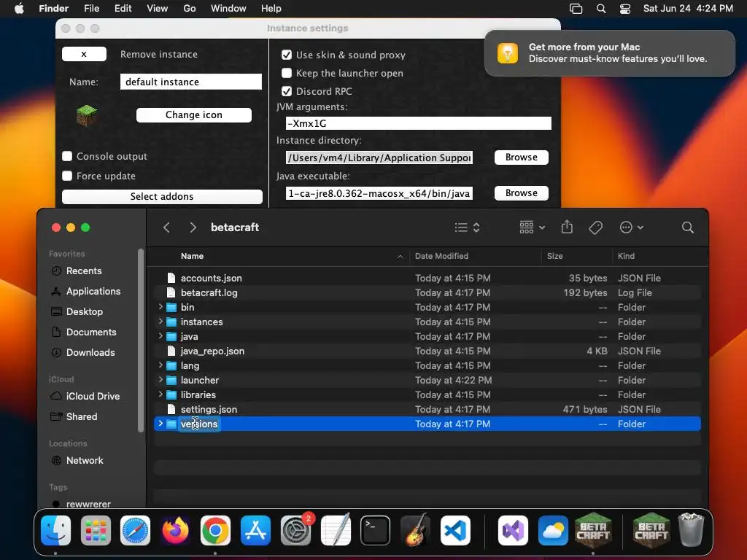The width and height of the screenshot is (747, 560).
Task: Click the first BetaCraft dock icon
Action: (x=593, y=531)
